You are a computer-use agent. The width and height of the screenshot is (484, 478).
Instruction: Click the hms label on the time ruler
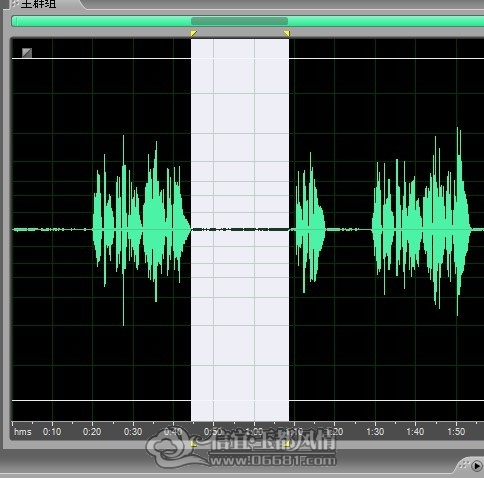[23, 432]
